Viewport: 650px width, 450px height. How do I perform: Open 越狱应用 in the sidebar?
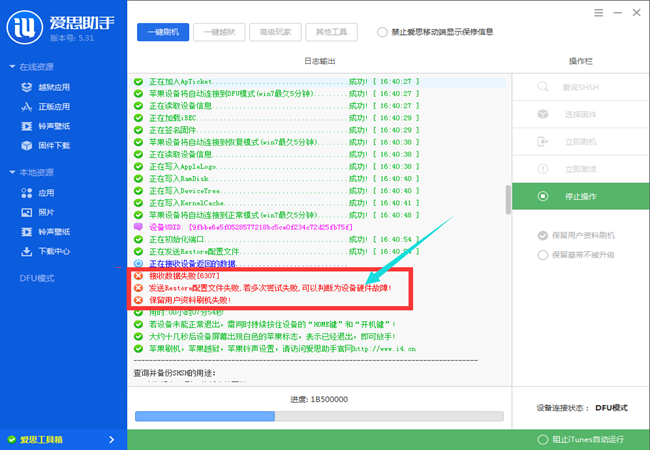(46, 87)
